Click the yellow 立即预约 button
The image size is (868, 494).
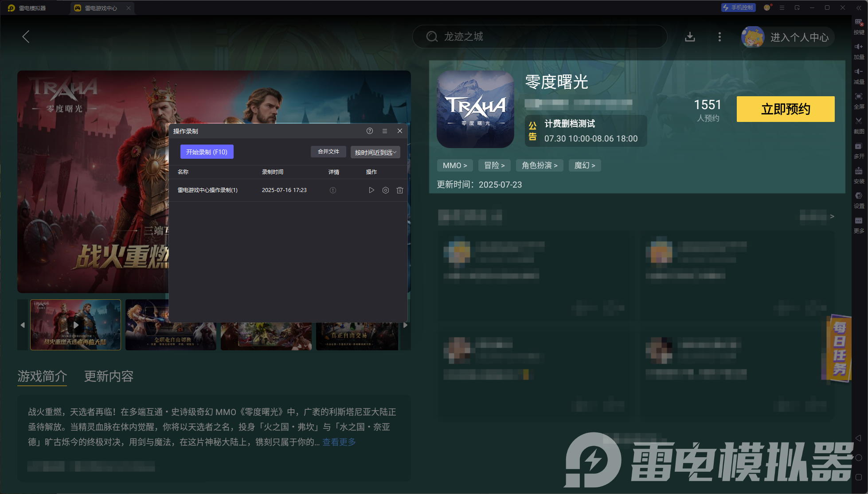pyautogui.click(x=786, y=109)
